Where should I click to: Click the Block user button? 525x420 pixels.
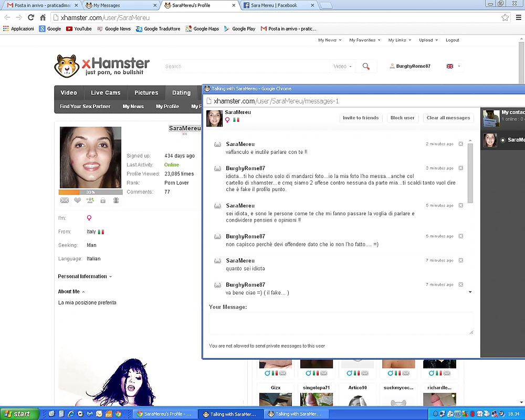click(402, 118)
